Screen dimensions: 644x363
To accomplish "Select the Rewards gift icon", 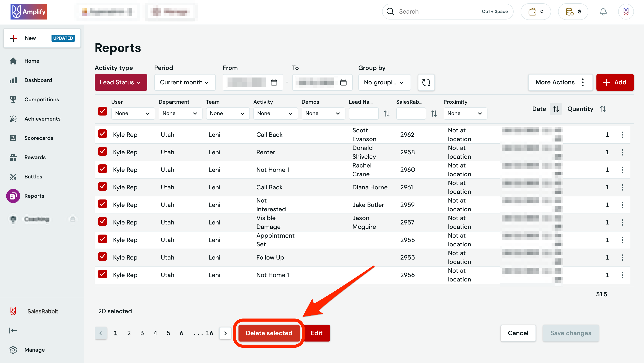I will click(x=13, y=157).
